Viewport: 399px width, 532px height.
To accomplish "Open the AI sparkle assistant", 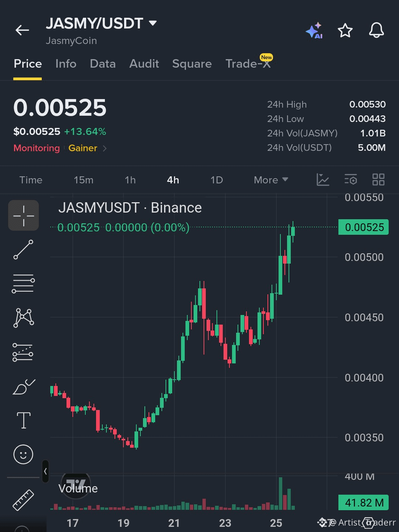I will [314, 30].
